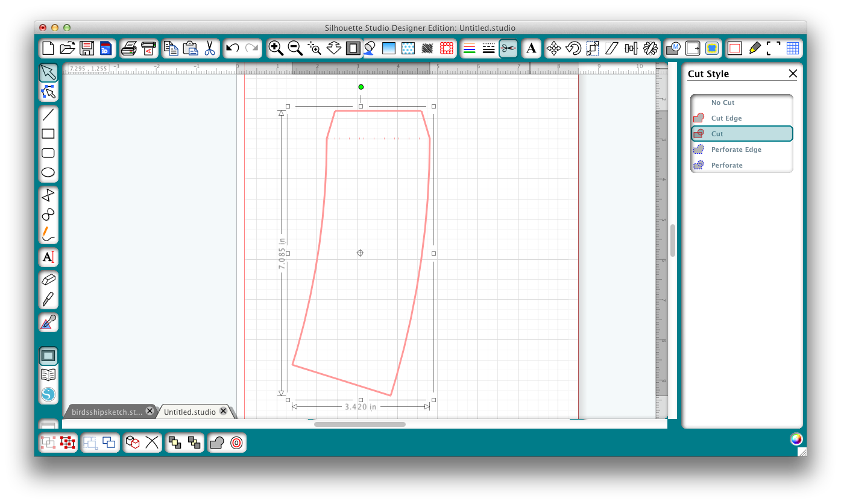Select the Cut Edge style option
Viewport: 841px width, 504px height.
point(742,118)
